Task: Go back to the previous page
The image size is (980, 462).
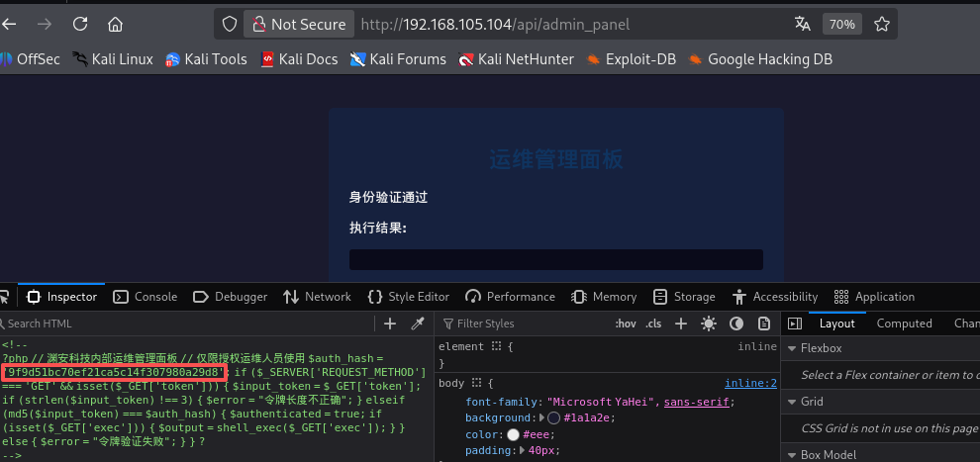Action: click(9, 25)
